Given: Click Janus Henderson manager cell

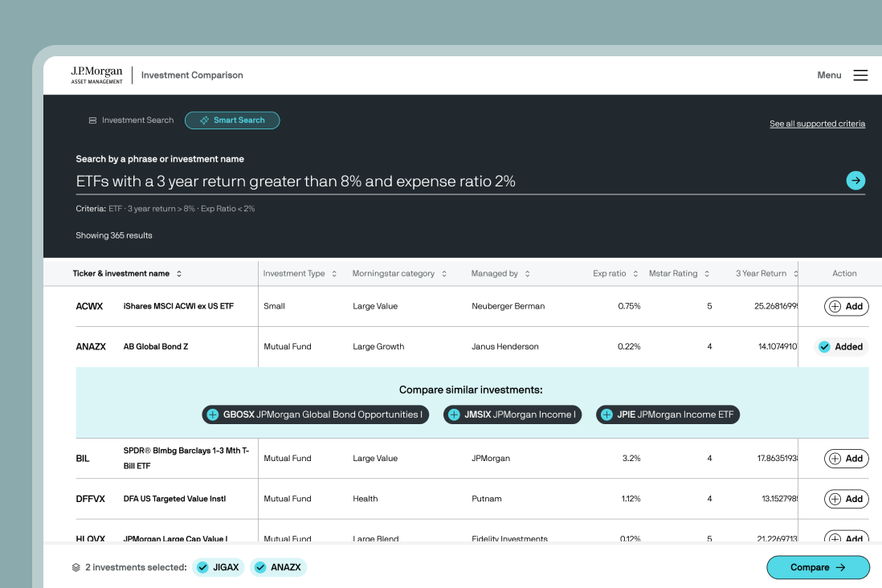Looking at the screenshot, I should pyautogui.click(x=505, y=346).
